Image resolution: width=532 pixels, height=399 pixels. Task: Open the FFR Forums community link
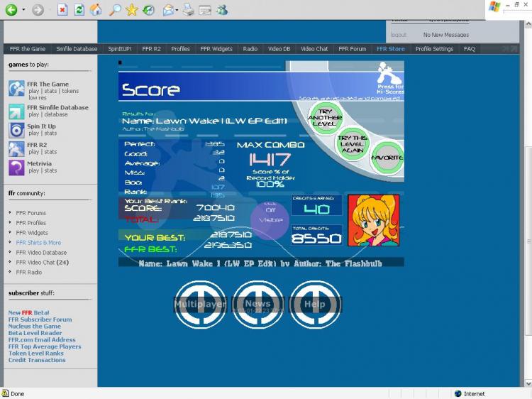[x=31, y=213]
